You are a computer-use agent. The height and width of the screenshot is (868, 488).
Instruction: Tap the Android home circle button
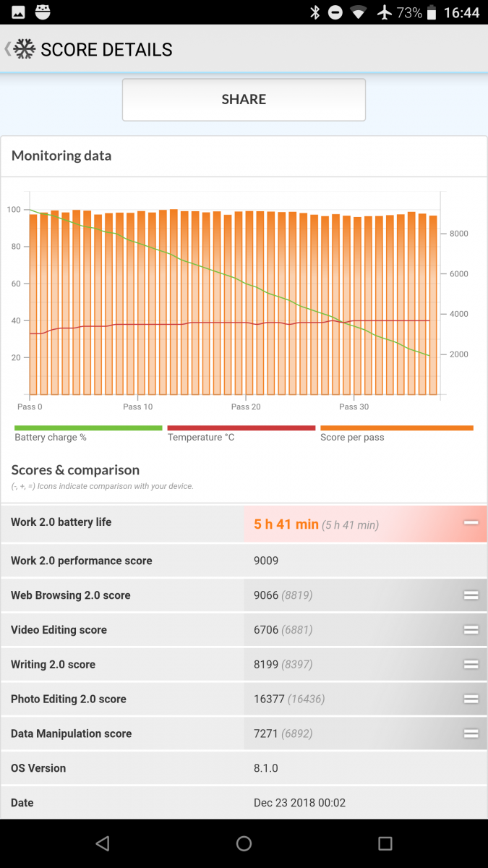pos(244,843)
